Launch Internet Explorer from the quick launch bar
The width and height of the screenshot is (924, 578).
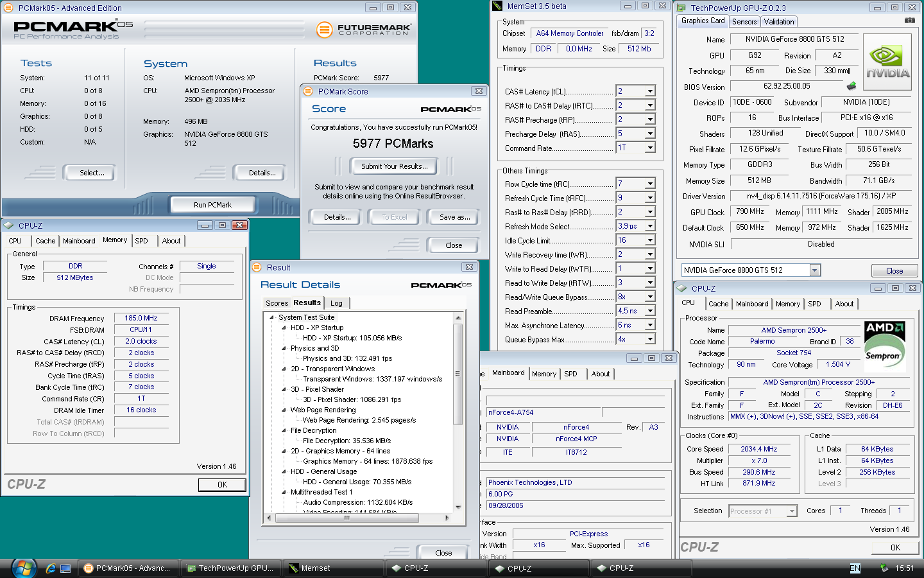51,568
